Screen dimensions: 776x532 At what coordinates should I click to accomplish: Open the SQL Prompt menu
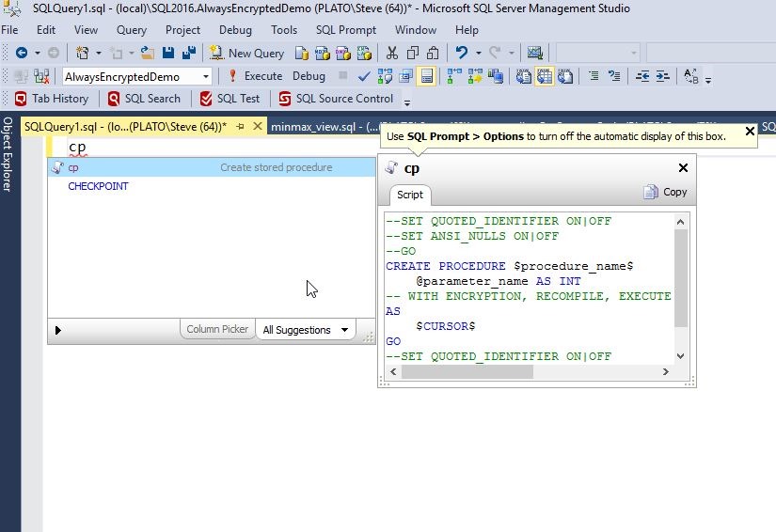[x=345, y=30]
